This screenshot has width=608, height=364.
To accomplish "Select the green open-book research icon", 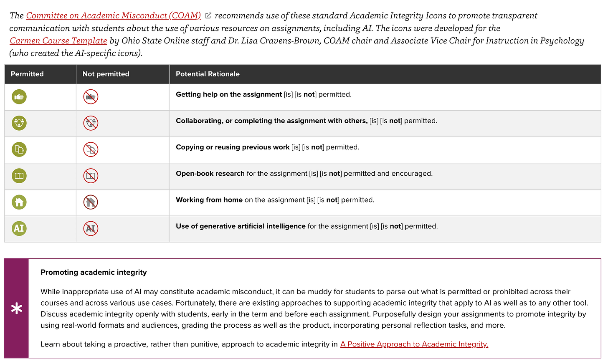I will [x=19, y=176].
